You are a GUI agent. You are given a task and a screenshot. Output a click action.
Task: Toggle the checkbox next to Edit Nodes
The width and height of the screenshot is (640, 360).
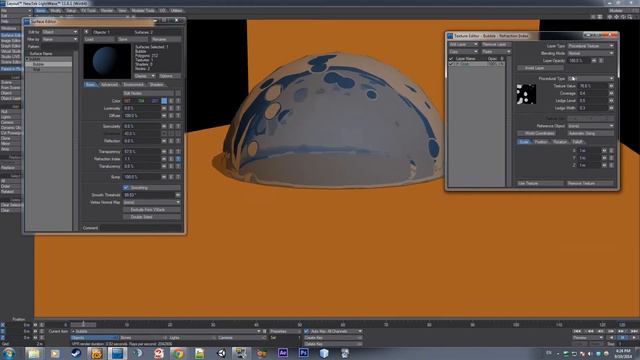coord(178,93)
